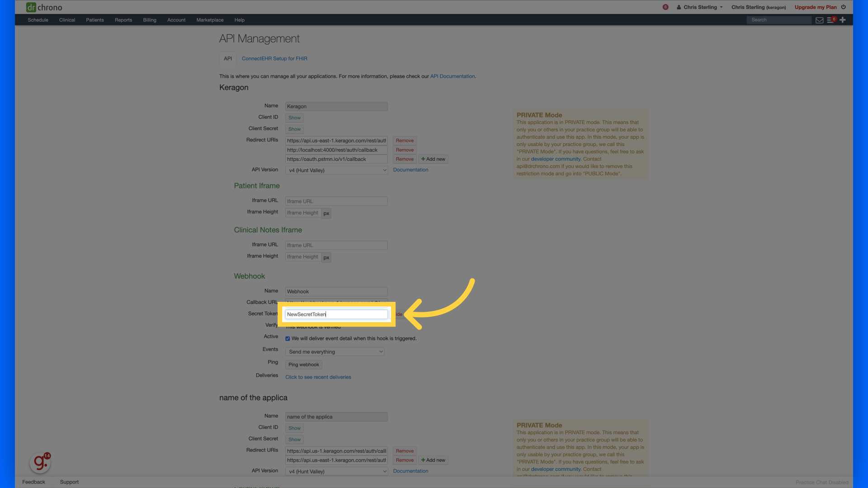Add new redirect URI for Keragon
868x488 pixels.
(433, 159)
